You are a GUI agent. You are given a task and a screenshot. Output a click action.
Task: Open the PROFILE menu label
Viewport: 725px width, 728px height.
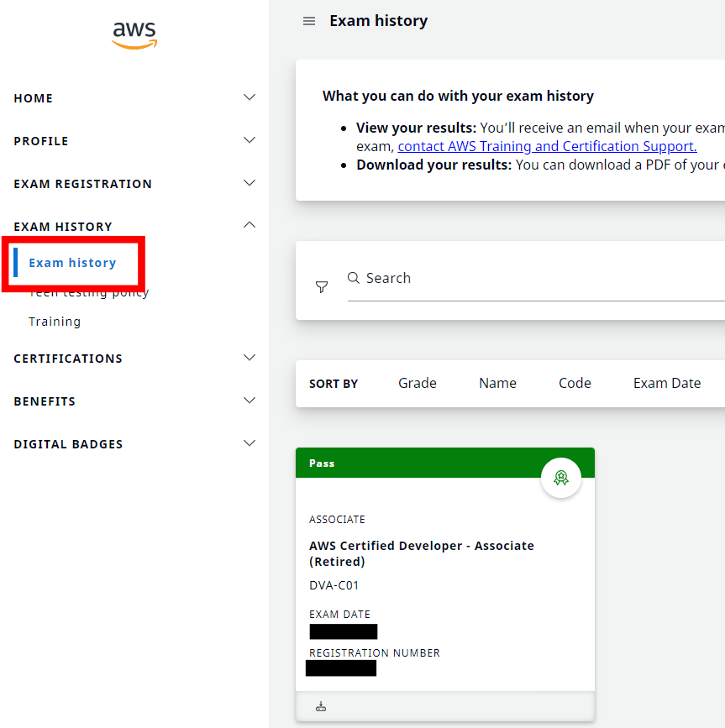click(41, 141)
